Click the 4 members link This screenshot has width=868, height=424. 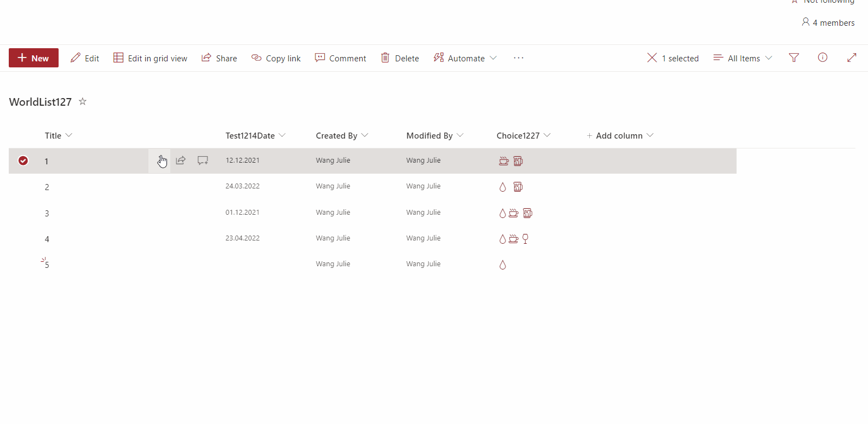tap(828, 22)
